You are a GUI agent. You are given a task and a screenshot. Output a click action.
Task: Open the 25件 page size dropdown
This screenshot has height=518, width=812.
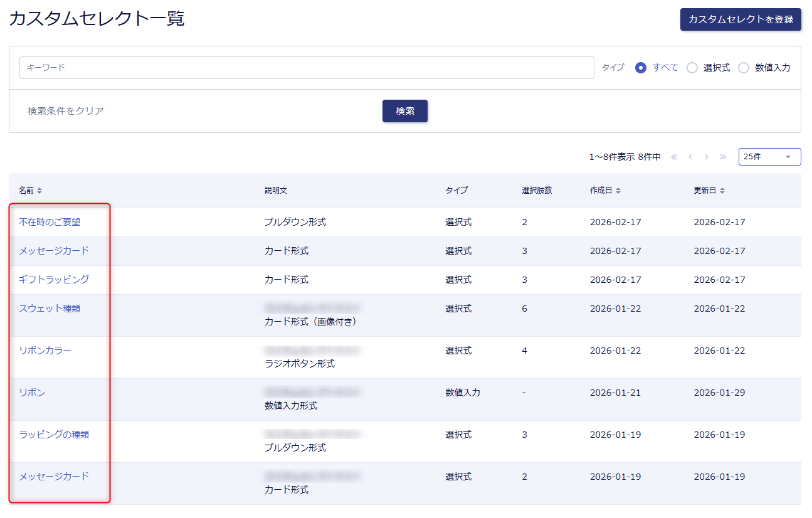click(769, 157)
